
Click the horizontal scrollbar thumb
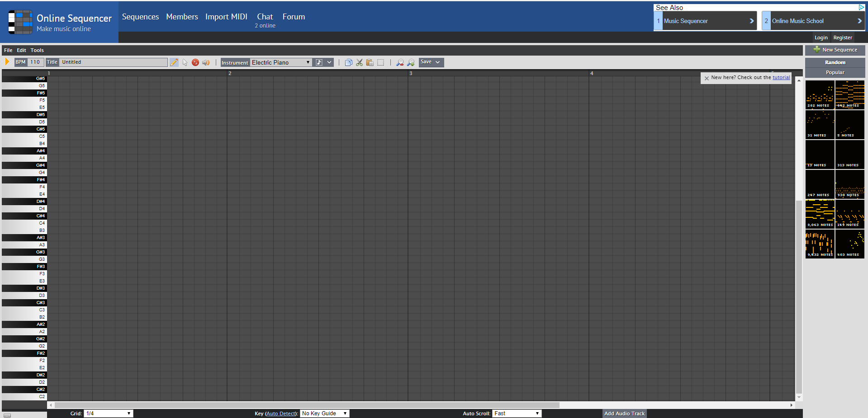307,405
